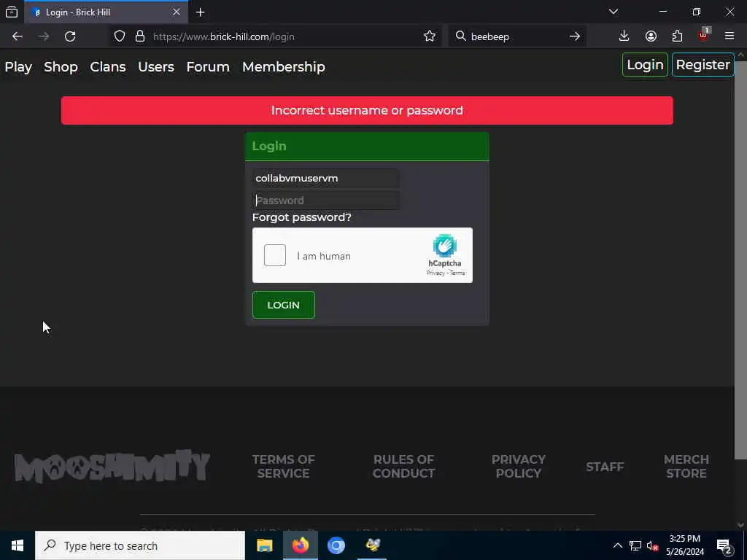Open the Membership page link

tap(284, 67)
